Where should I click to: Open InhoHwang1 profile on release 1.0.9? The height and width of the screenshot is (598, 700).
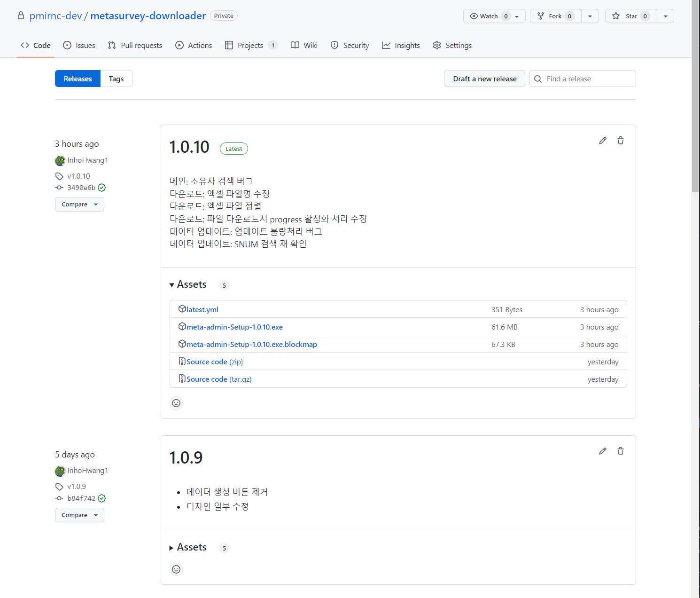pos(87,471)
